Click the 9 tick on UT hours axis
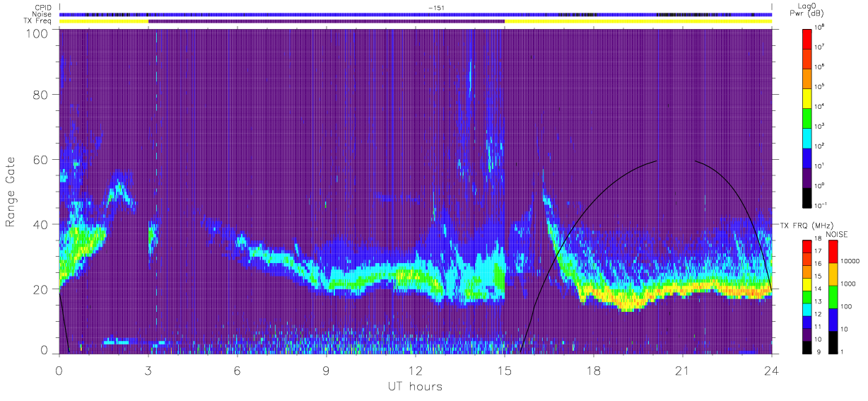This screenshot has height=401, width=868. pyautogui.click(x=327, y=370)
